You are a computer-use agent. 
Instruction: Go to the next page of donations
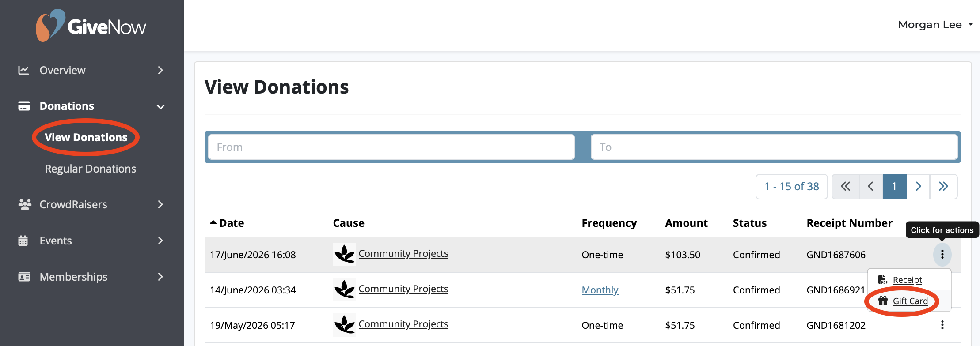(x=918, y=186)
